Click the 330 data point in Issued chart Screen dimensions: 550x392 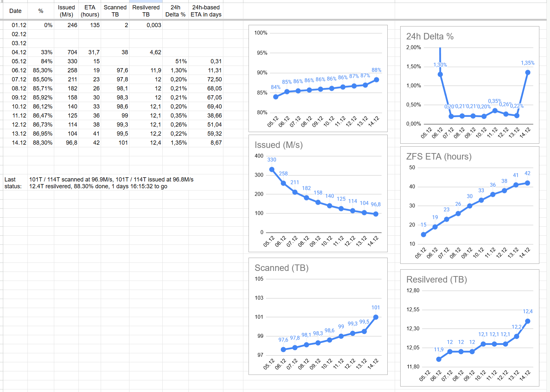tap(272, 170)
